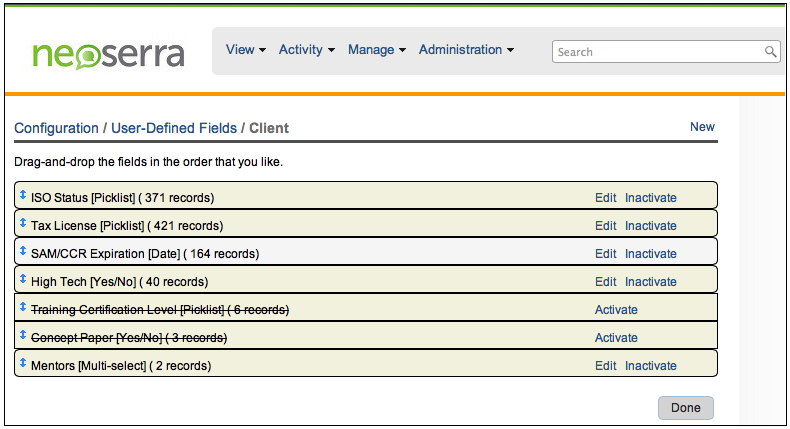Open the View dropdown menu
790x429 pixels.
(x=245, y=50)
